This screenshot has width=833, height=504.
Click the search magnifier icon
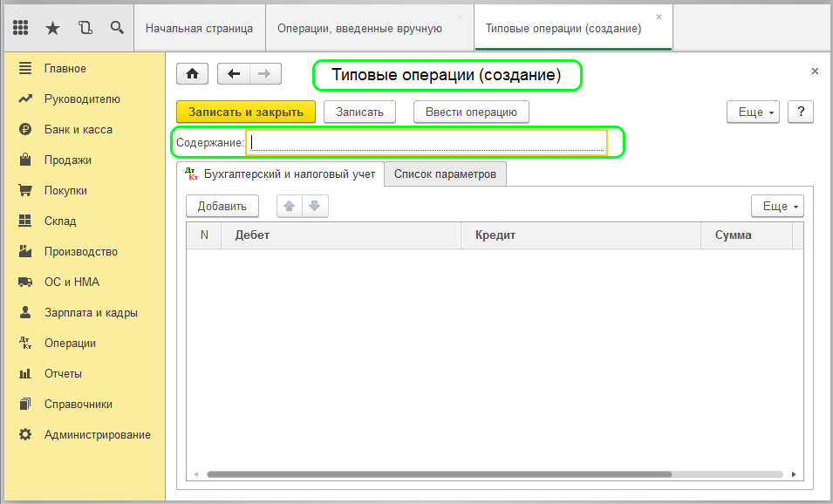116,28
